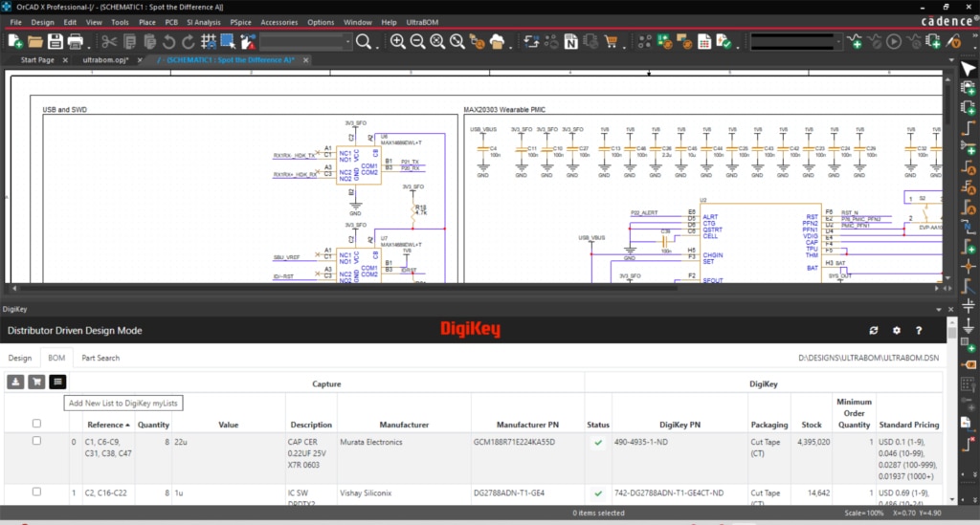Close the Start Page tab
This screenshot has height=525, width=980.
65,59
